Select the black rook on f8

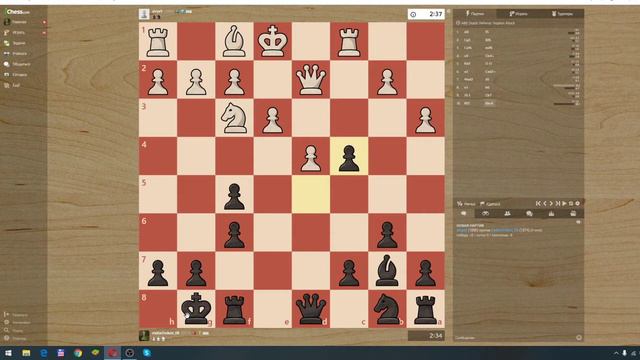pos(234,309)
